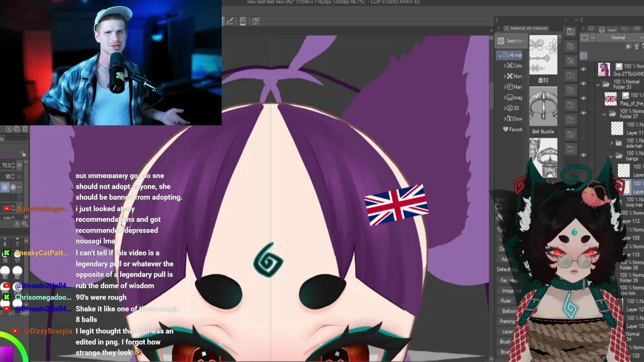Show the side hair folder
This screenshot has width=644, height=362.
click(584, 143)
